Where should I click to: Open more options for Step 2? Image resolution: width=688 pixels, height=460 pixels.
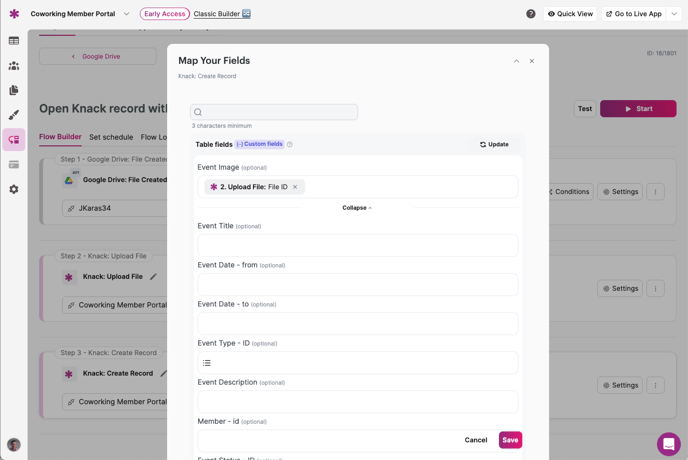655,288
